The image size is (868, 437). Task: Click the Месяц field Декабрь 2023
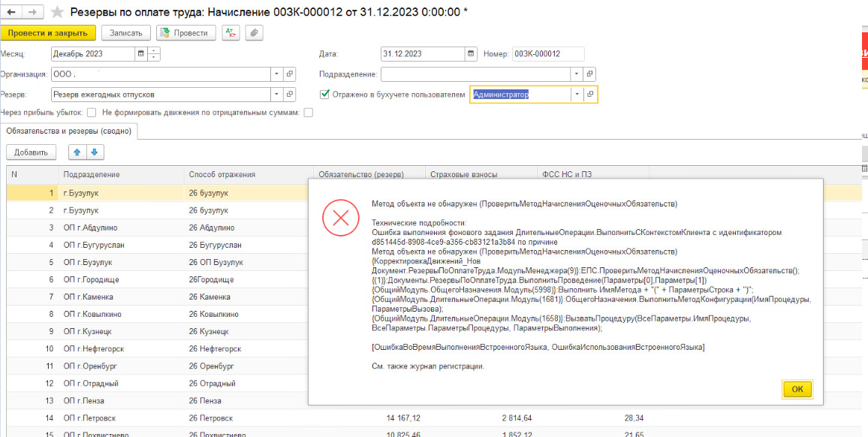pos(92,54)
